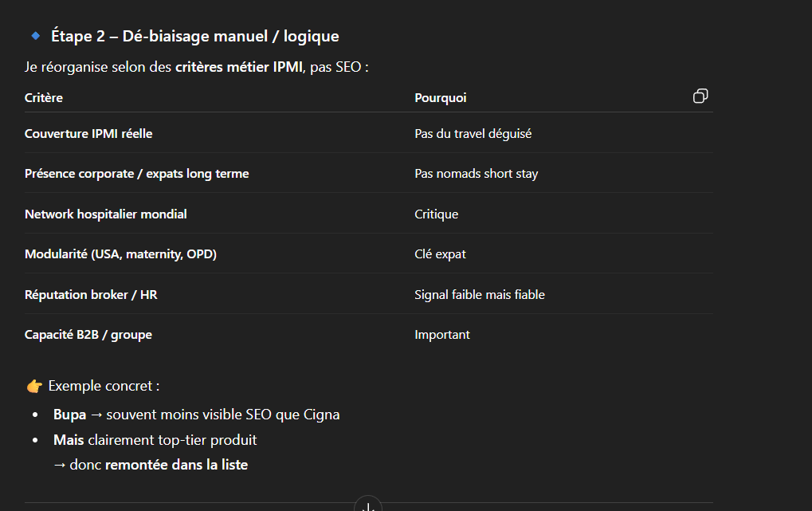Select the 'Couverture IPMI réelle' table cell
The width and height of the screenshot is (812, 511).
pyautogui.click(x=88, y=134)
